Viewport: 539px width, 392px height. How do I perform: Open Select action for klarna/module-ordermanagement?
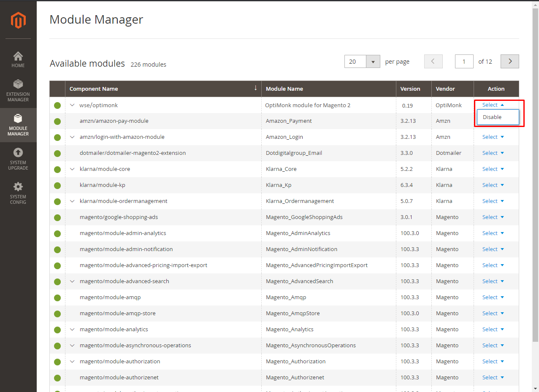493,201
